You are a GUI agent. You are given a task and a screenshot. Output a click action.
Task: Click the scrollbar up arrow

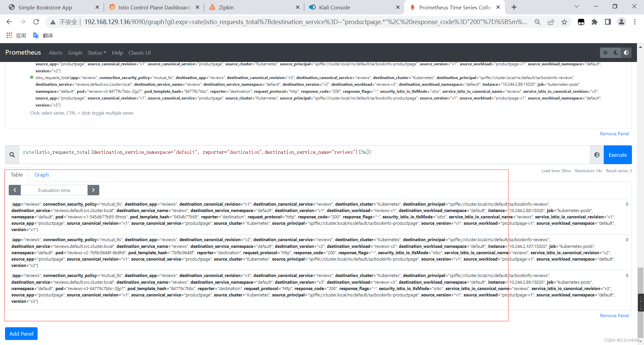click(x=641, y=47)
